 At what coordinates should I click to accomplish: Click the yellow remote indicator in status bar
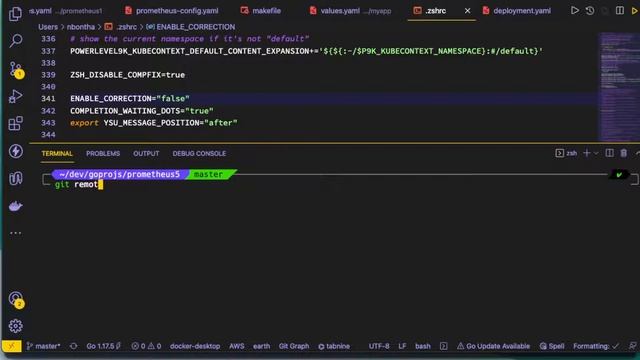click(x=11, y=346)
